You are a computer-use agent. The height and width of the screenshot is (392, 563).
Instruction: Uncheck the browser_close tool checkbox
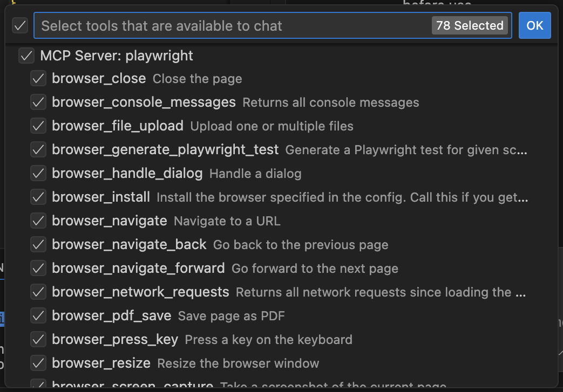(38, 78)
